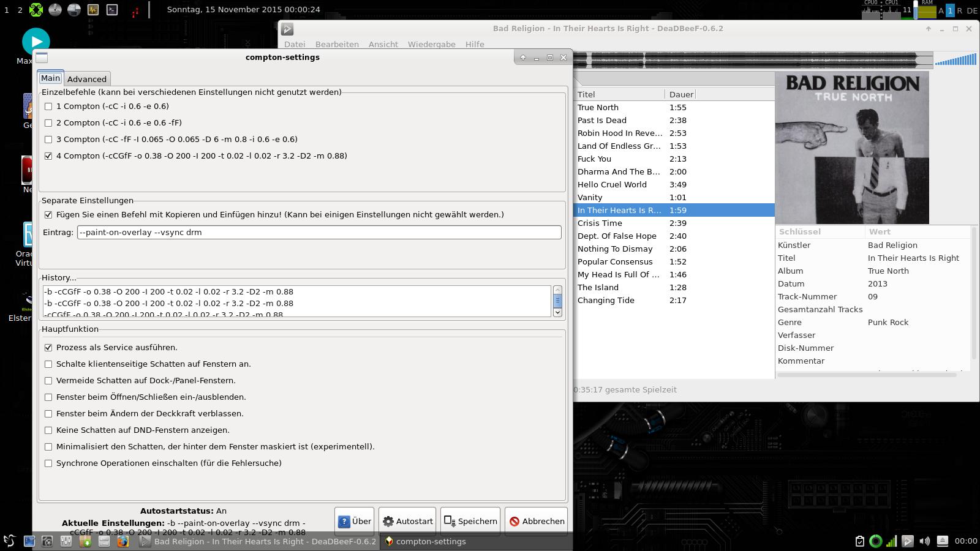The image size is (980, 551).
Task: Click the Titel column header in playlist
Action: (x=619, y=94)
